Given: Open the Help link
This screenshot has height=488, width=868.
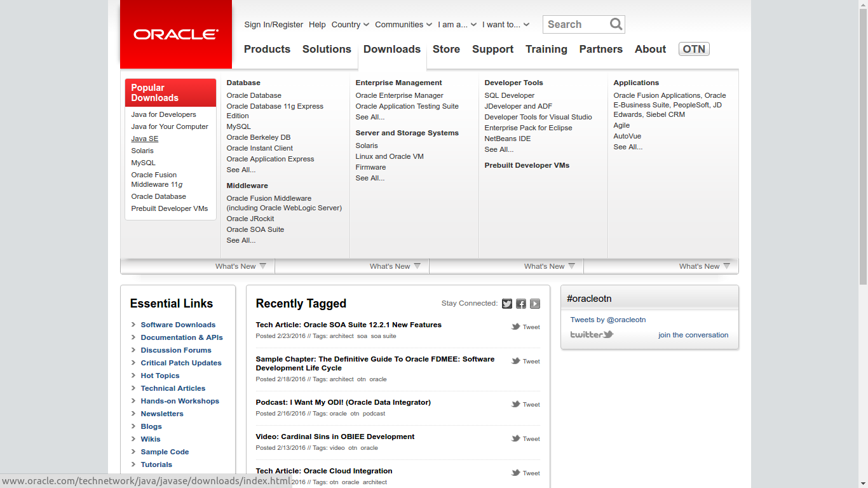Looking at the screenshot, I should pos(317,25).
